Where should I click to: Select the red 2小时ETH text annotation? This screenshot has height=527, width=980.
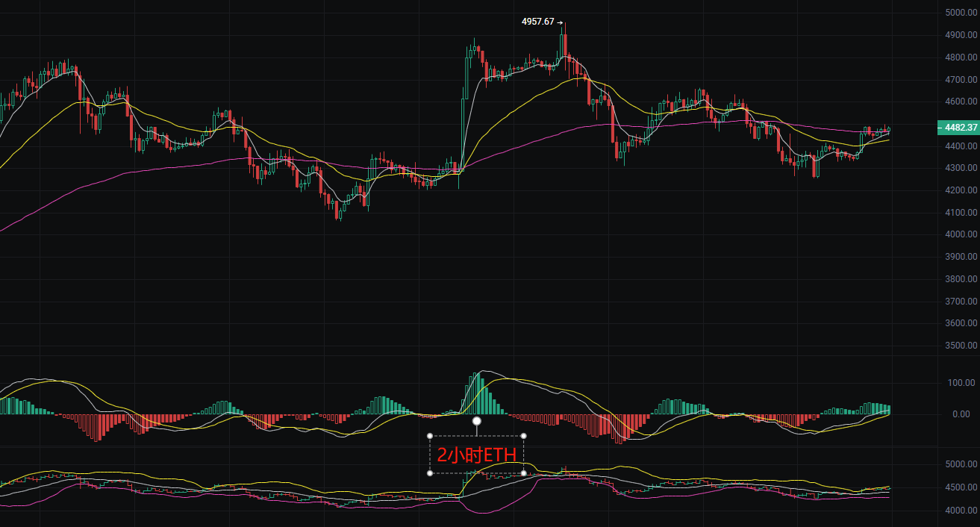click(x=476, y=455)
